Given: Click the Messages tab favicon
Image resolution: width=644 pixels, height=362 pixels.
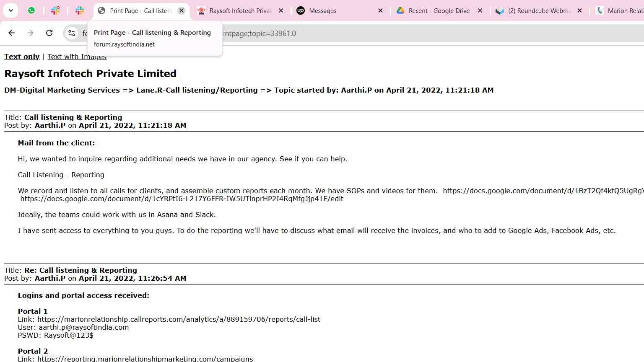Looking at the screenshot, I should [x=301, y=10].
